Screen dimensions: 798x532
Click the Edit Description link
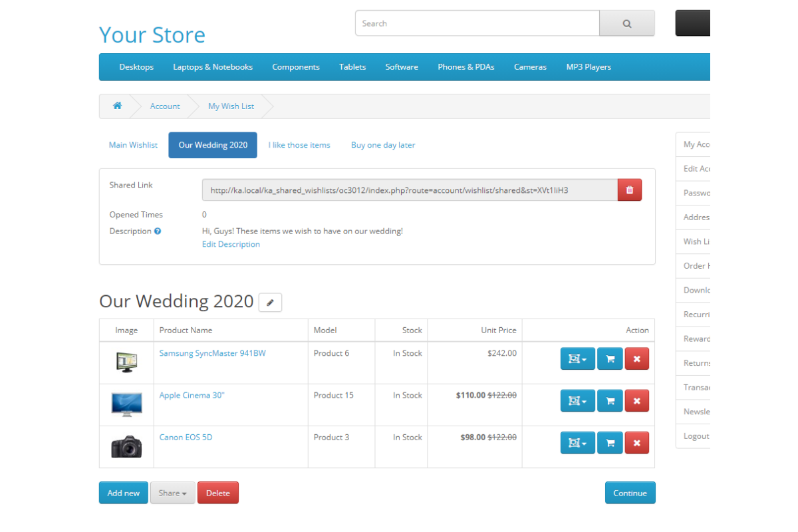click(x=231, y=244)
